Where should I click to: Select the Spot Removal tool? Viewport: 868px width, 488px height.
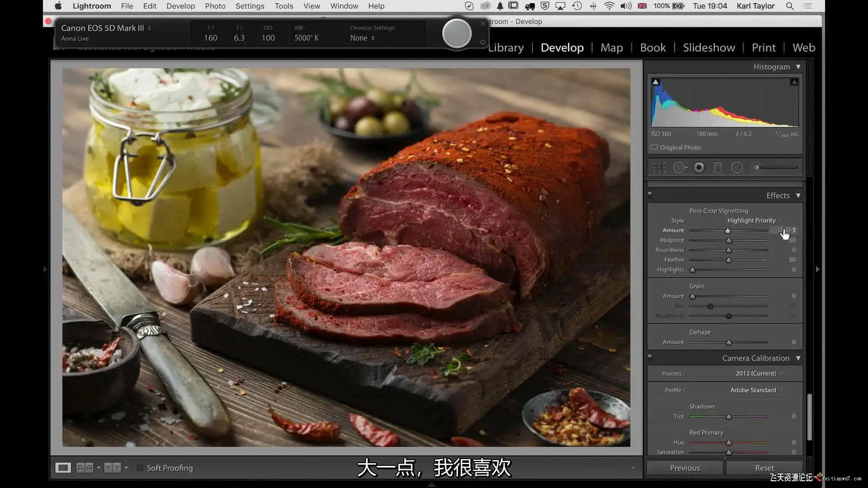(x=679, y=168)
